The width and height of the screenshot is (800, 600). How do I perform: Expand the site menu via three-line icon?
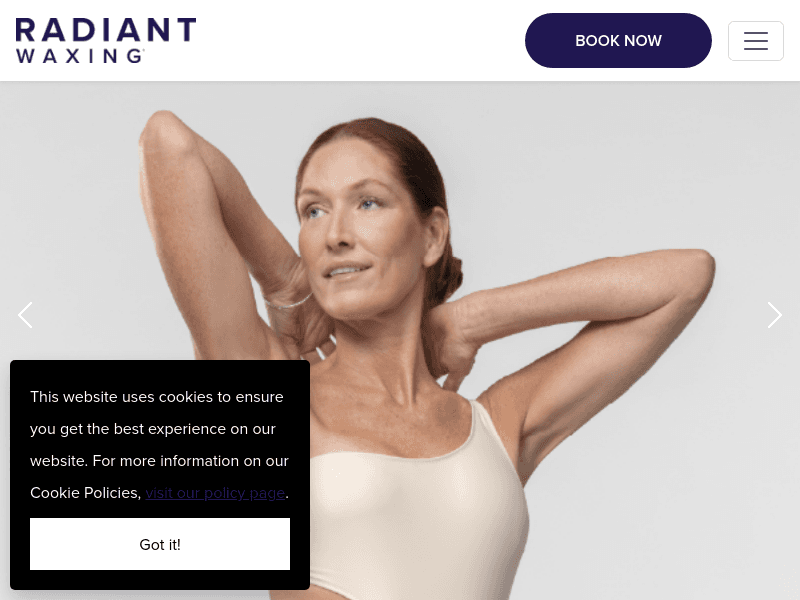[x=756, y=41]
